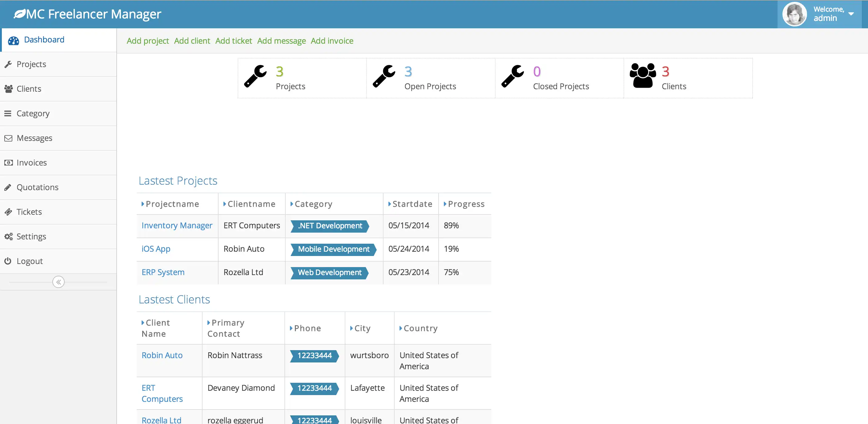Open the Robin Auto client profile

(162, 355)
